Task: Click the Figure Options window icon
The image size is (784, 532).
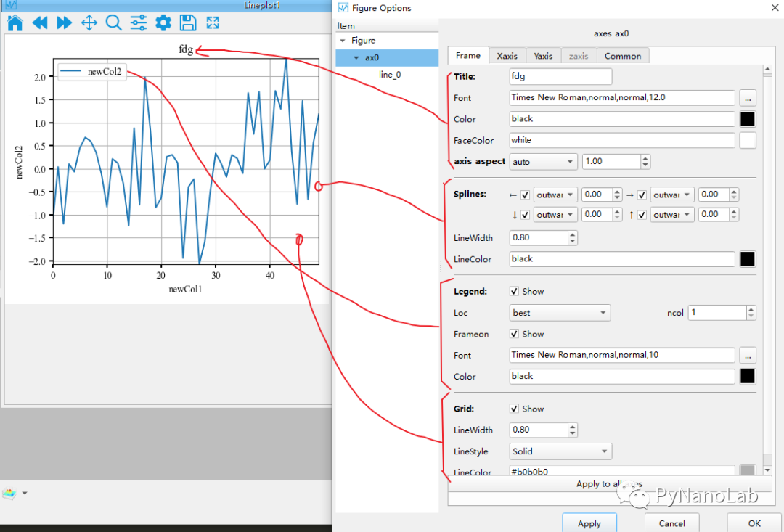Action: [x=343, y=7]
